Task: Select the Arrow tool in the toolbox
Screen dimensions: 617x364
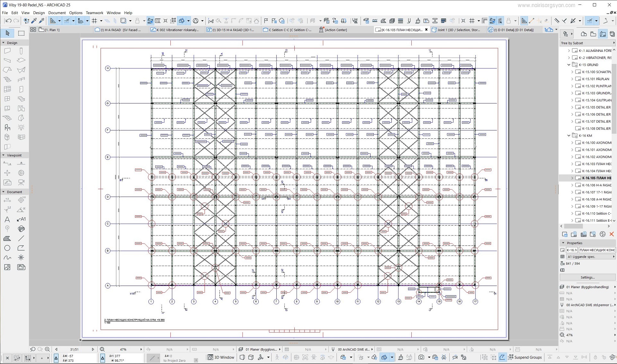Action: (x=7, y=33)
